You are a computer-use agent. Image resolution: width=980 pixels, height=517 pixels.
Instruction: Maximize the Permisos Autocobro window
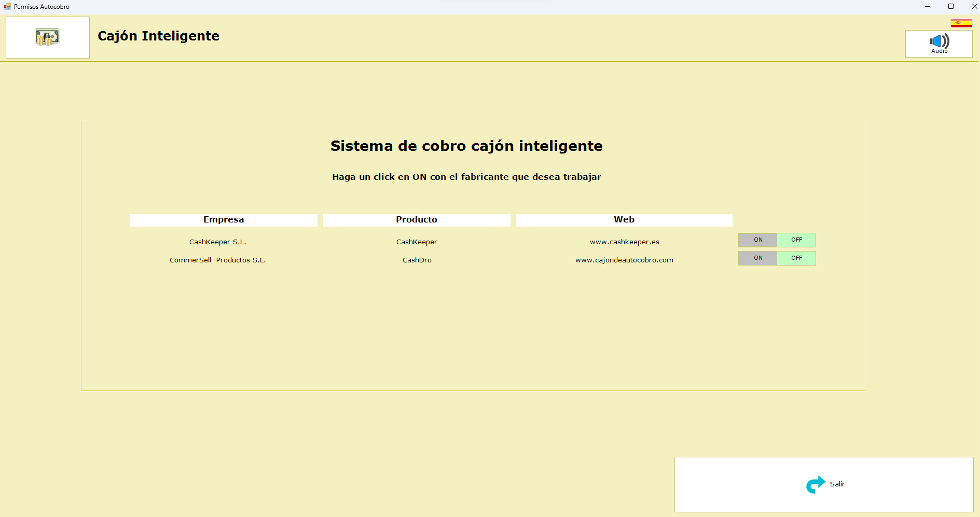tap(950, 7)
